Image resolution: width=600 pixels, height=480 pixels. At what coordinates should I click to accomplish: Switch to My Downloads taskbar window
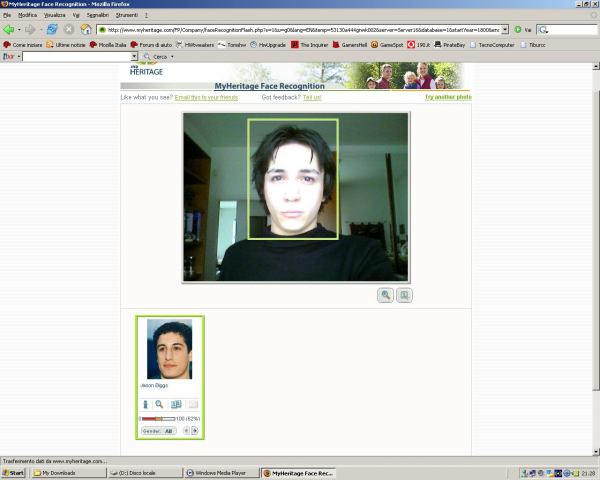pyautogui.click(x=68, y=473)
